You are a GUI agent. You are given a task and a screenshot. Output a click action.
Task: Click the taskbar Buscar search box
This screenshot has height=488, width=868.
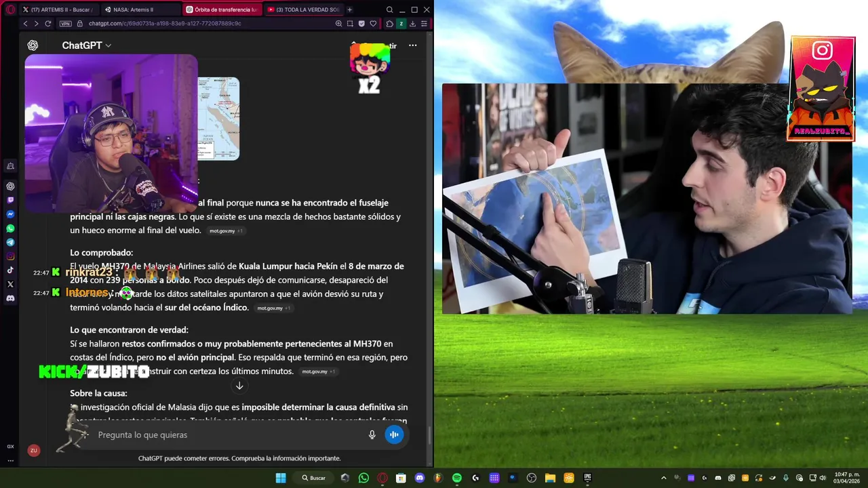pos(314,478)
